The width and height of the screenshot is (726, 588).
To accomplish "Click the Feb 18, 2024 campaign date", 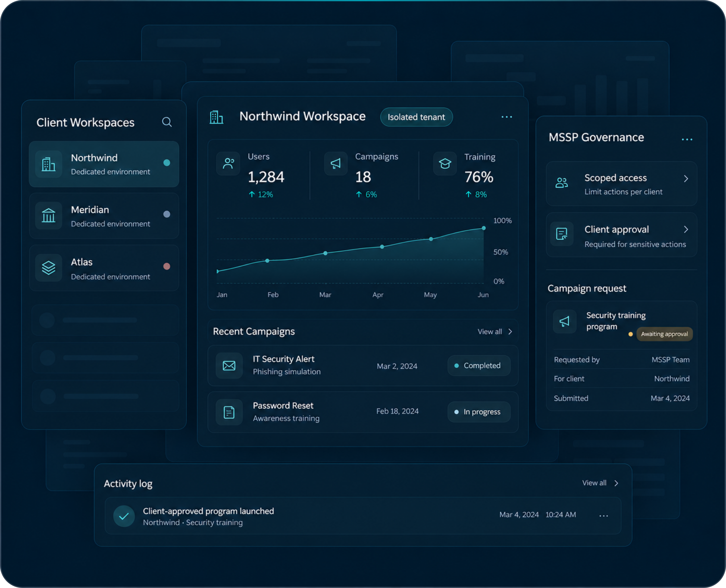I will click(397, 411).
